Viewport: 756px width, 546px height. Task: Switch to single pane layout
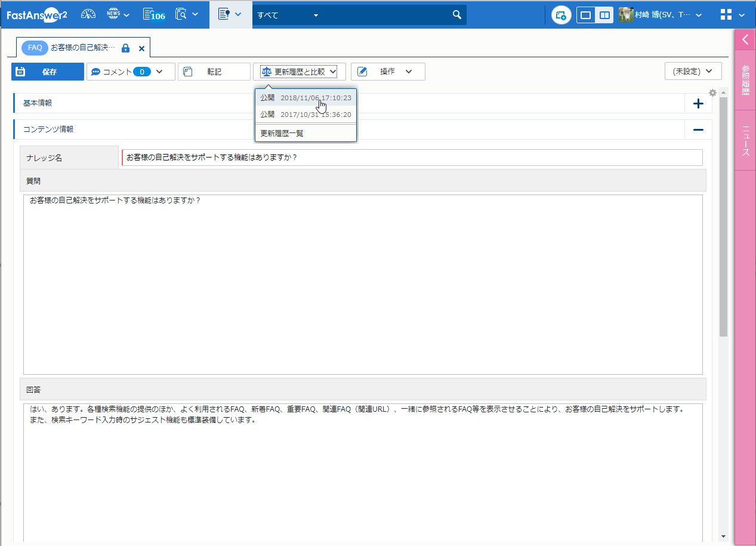(x=586, y=15)
